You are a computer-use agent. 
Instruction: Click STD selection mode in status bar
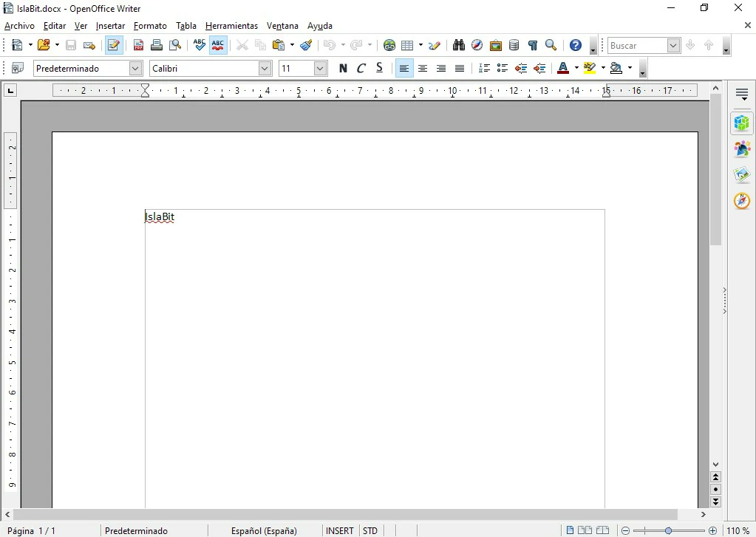[370, 531]
